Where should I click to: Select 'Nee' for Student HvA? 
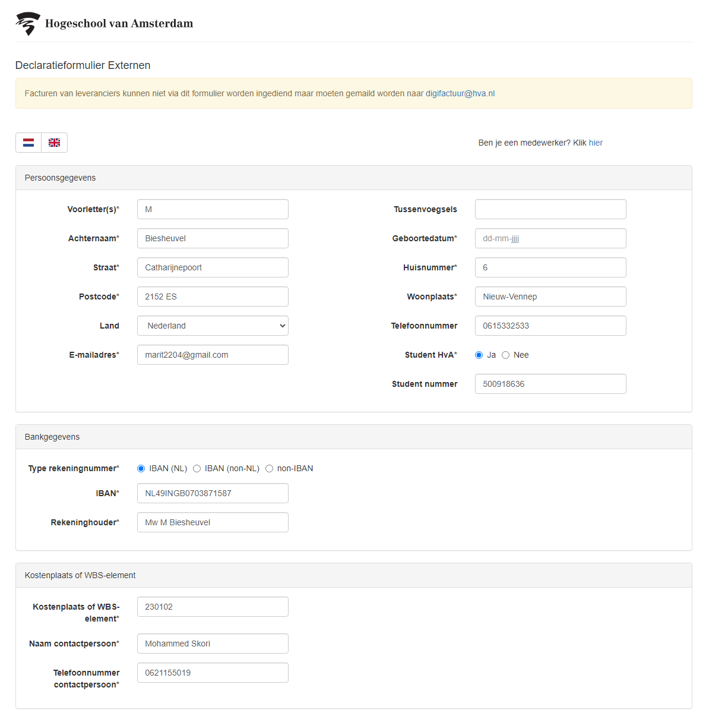(506, 355)
